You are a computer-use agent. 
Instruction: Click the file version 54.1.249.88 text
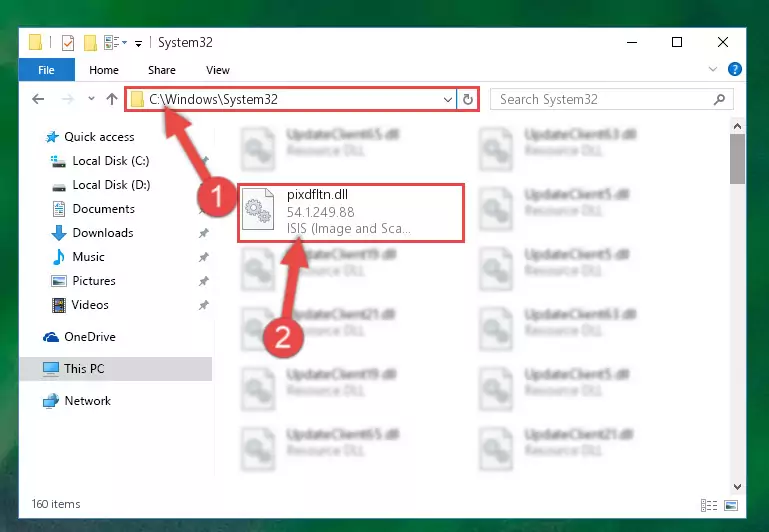[x=320, y=212]
